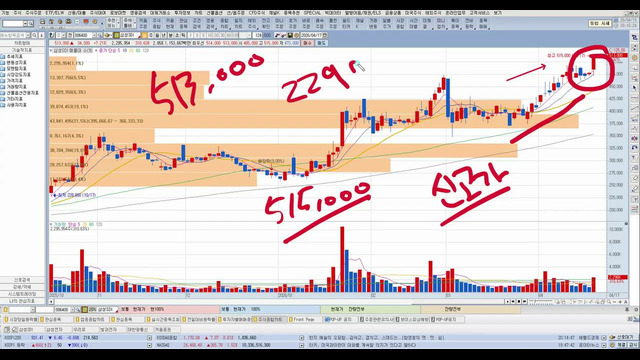The image size is (640, 360).
Task: Open the 고객서비스 menu
Action: [x=479, y=13]
